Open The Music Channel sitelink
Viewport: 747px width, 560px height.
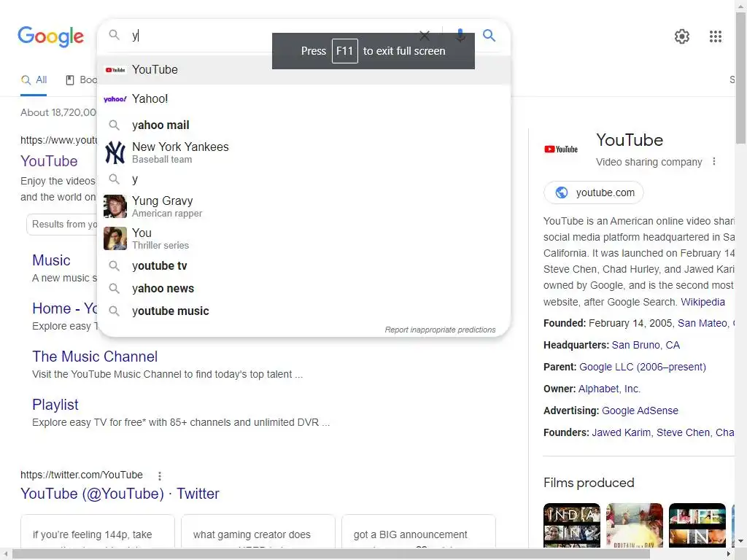click(x=95, y=356)
